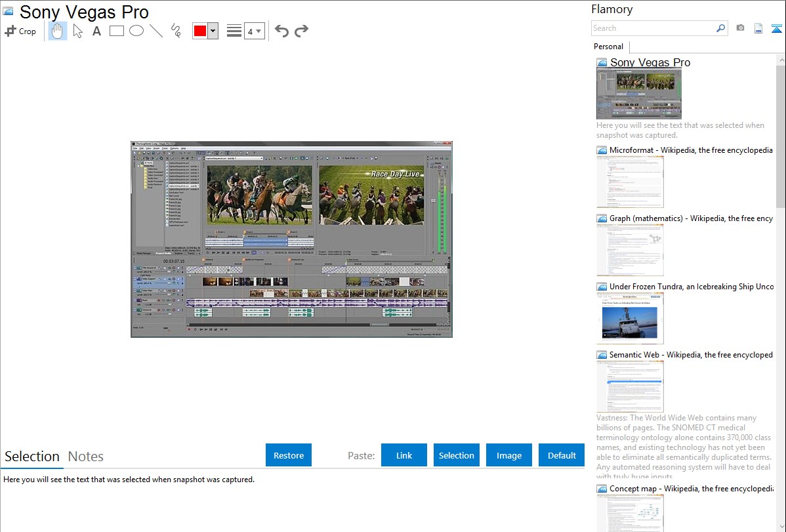Click the selected-text placeholder in Selection pane
The width and height of the screenshot is (786, 532).
pos(129,480)
